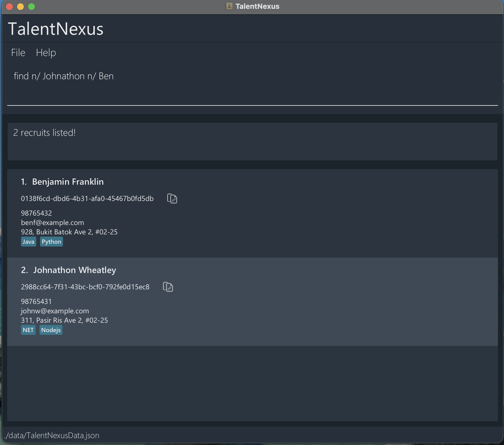Maximize the window with green button
This screenshot has height=445, width=504.
click(32, 6)
